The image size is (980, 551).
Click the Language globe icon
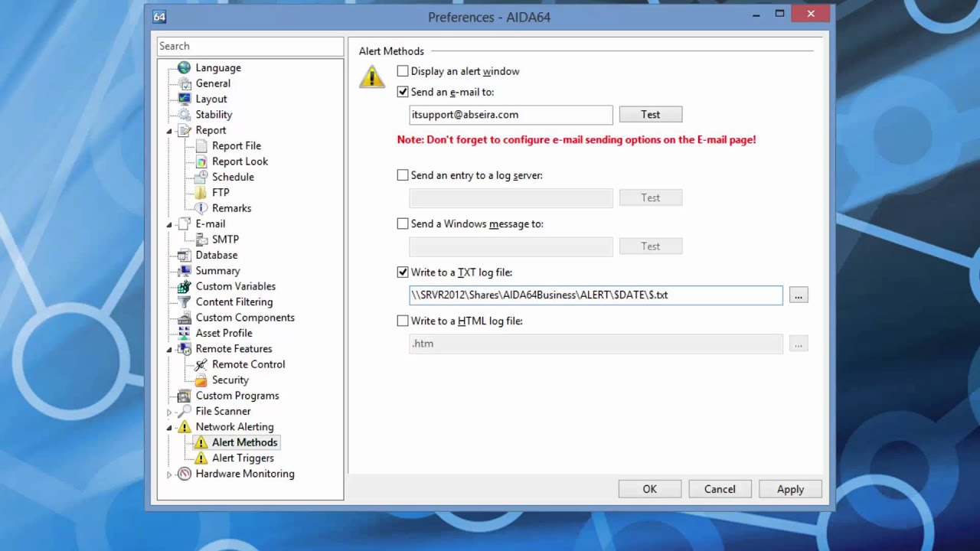tap(184, 68)
